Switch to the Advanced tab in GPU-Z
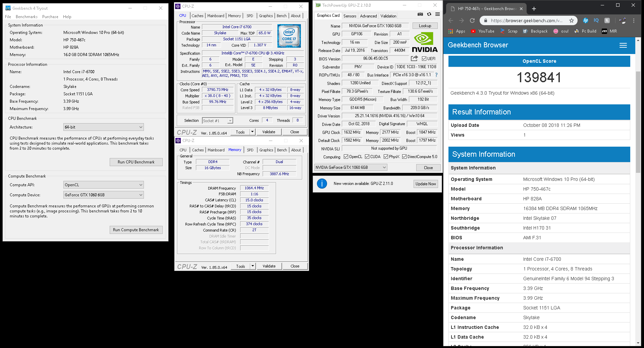Screen dimensions: 644x348 pyautogui.click(x=368, y=16)
